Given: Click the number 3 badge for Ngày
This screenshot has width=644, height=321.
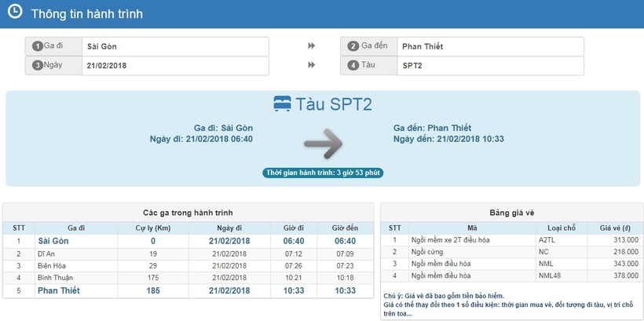Looking at the screenshot, I should pos(38,66).
